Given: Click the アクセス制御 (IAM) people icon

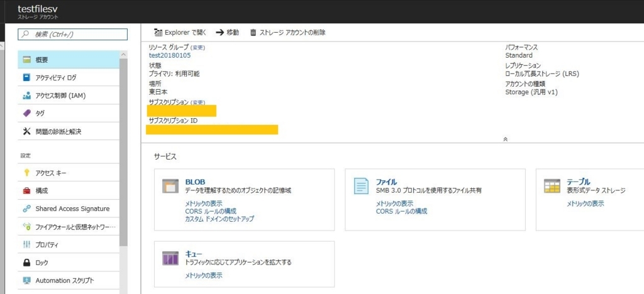Looking at the screenshot, I should click(x=27, y=95).
